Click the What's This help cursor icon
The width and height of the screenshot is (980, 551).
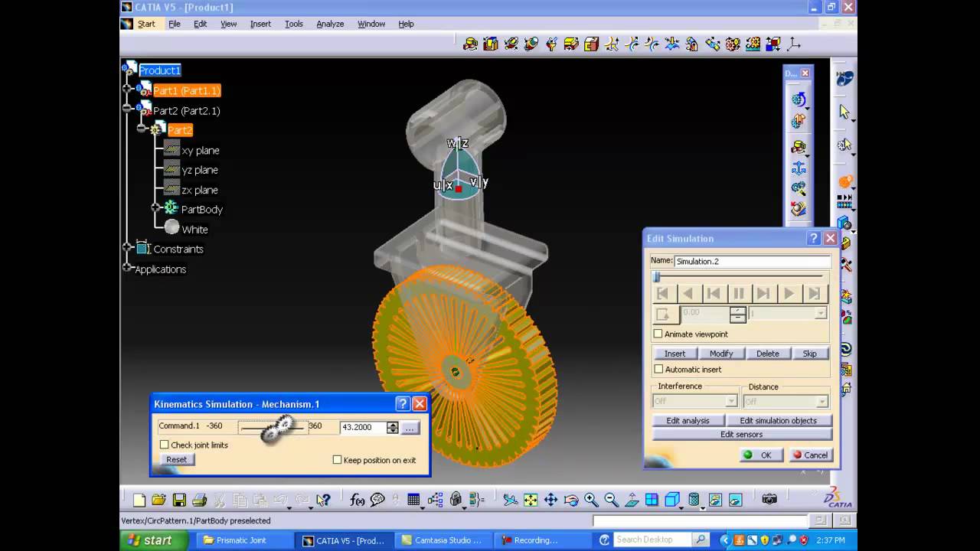[x=323, y=500]
